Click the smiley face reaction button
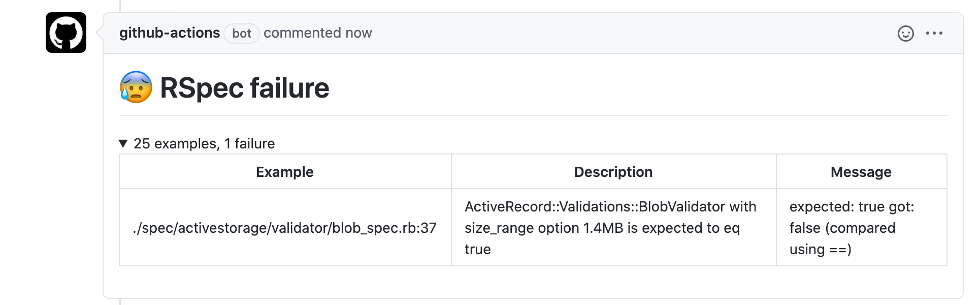980x305 pixels. (906, 33)
